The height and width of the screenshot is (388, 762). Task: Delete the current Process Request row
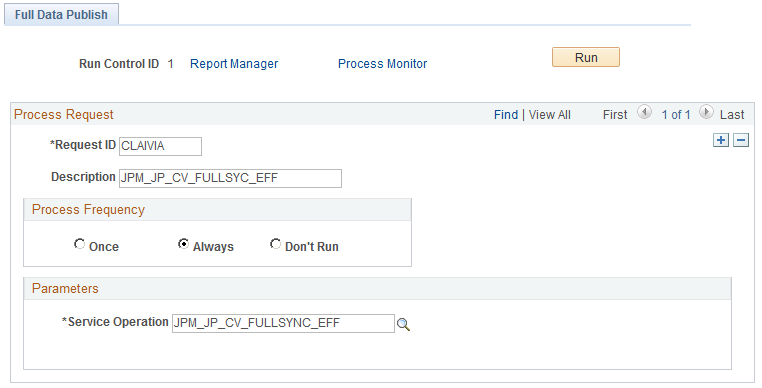[741, 141]
